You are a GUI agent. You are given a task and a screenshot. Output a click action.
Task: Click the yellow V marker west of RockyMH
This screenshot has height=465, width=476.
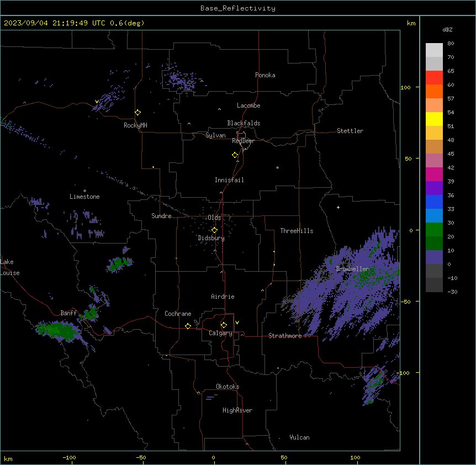(x=97, y=102)
